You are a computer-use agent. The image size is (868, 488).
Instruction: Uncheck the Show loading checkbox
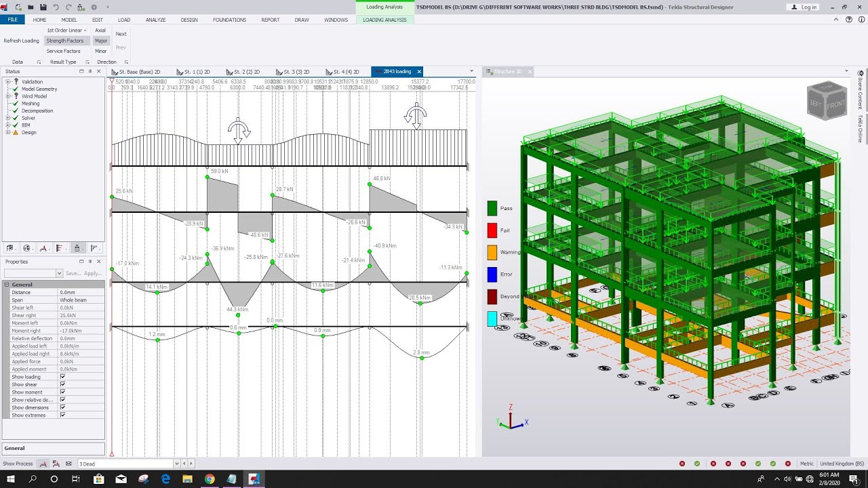pyautogui.click(x=63, y=377)
